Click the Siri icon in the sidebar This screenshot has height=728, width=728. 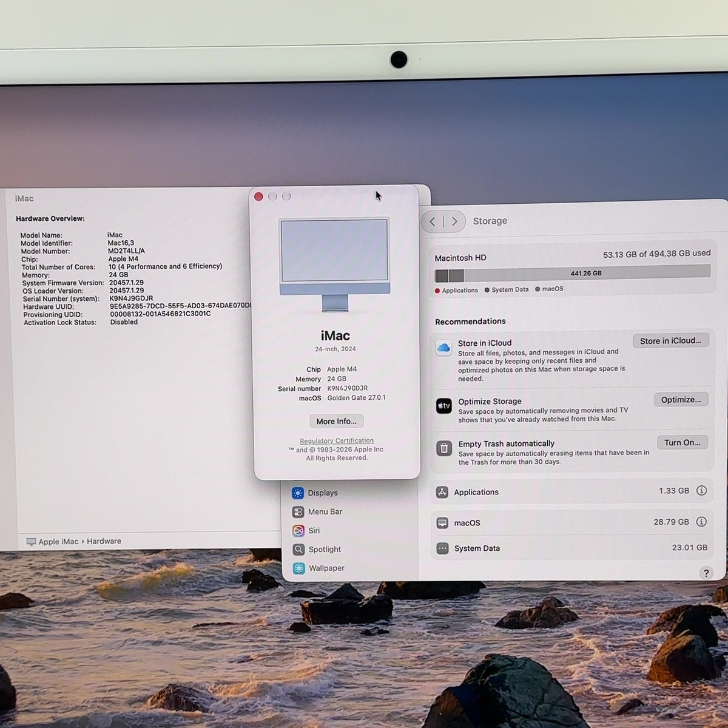coord(298,531)
